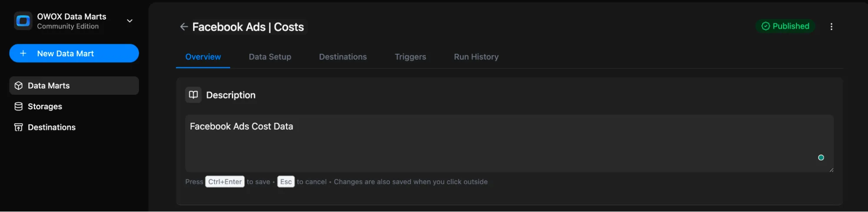This screenshot has width=868, height=212.
Task: Click the Facebook Ads | Costs title
Action: 248,27
